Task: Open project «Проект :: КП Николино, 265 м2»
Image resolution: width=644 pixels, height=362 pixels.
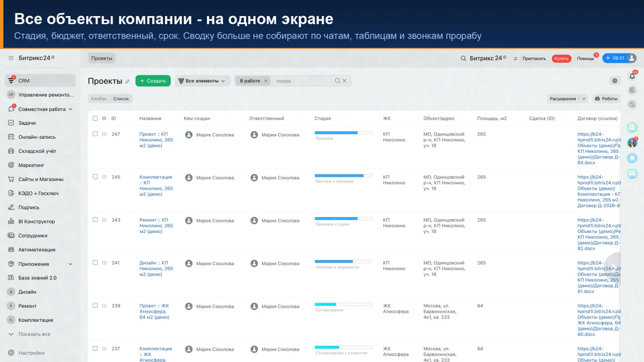Action: [156, 140]
